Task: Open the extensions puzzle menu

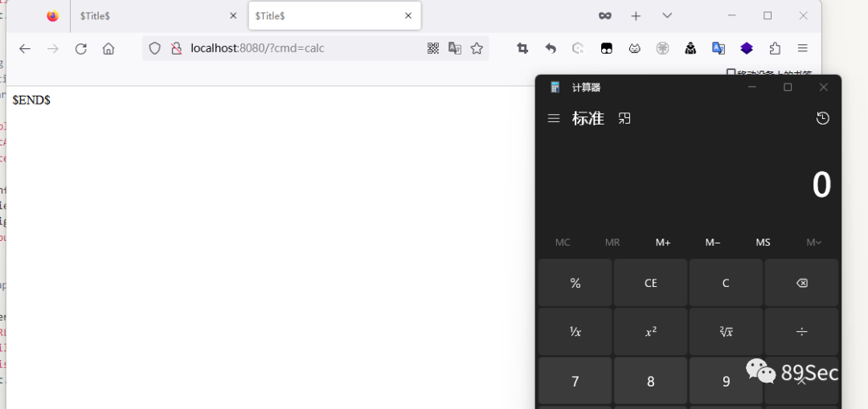Action: [775, 48]
